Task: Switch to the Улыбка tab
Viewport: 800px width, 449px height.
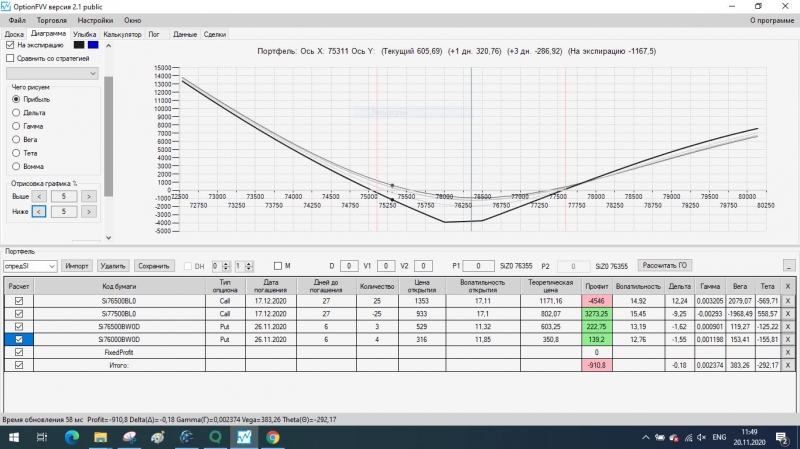Action: (84, 34)
